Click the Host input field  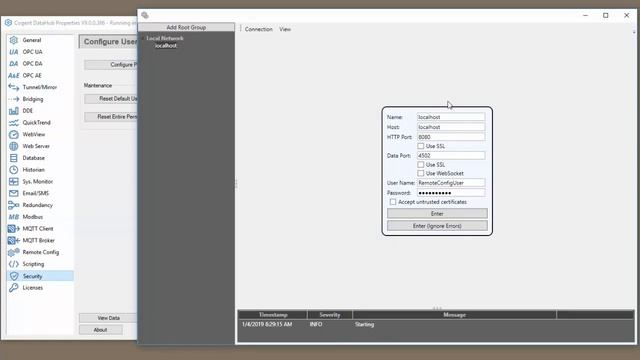pyautogui.click(x=451, y=127)
